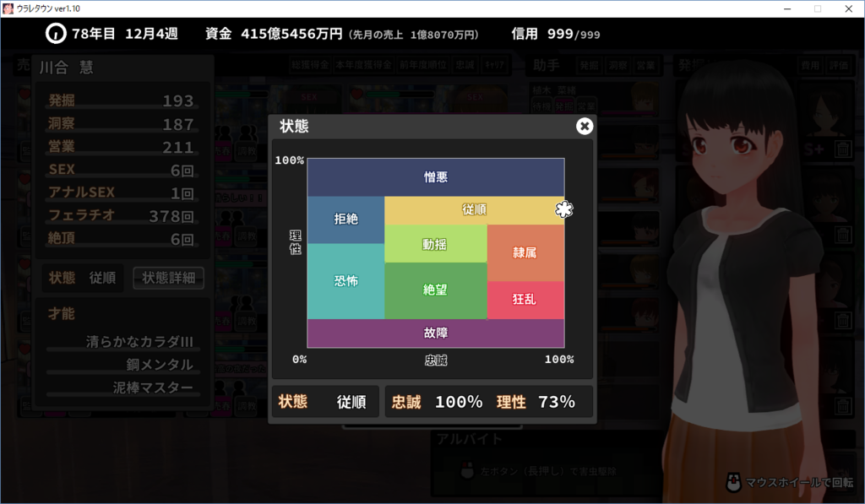
Task: Open the 状態詳細 button in the left panel
Action: pyautogui.click(x=168, y=278)
